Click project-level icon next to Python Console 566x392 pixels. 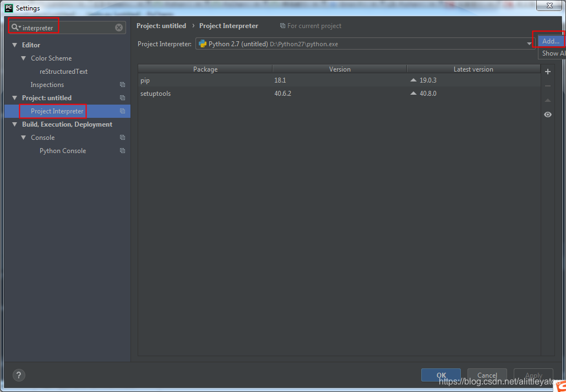click(x=122, y=150)
